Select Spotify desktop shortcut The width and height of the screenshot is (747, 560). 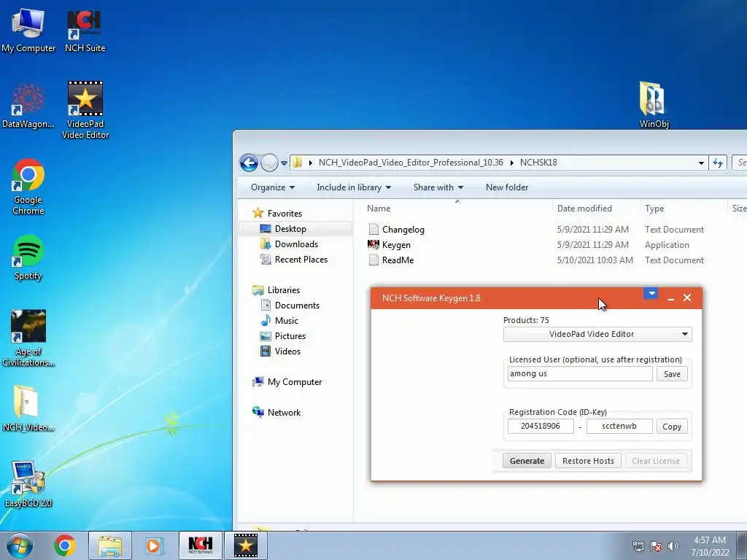tap(28, 257)
